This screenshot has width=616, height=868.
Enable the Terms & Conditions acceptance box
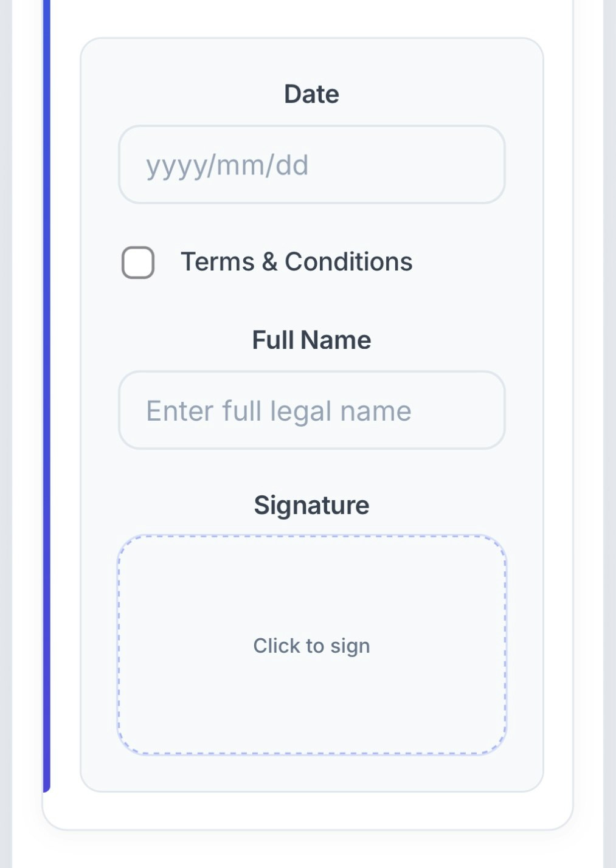137,262
